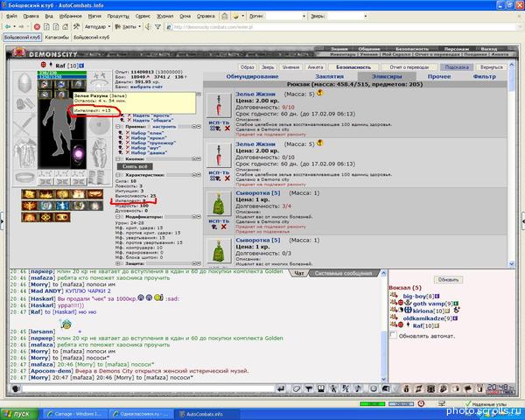The image size is (525, 420).
Task: Click the eraser (clear chat) icon
Action: click(297, 388)
